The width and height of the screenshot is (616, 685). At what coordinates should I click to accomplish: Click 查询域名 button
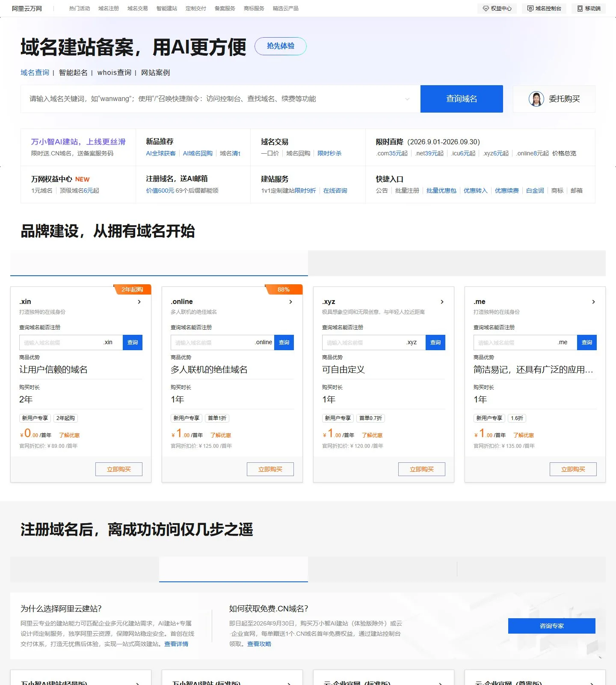(462, 99)
